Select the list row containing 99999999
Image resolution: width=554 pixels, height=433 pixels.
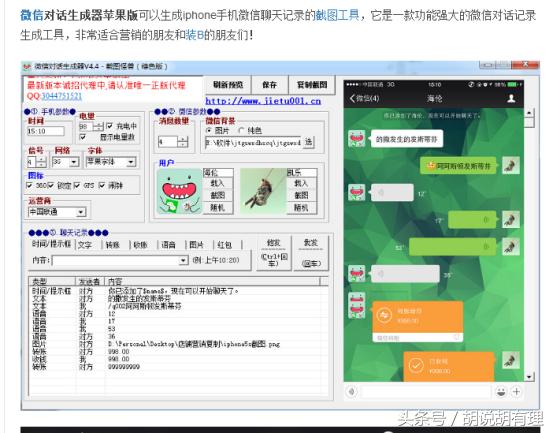pyautogui.click(x=178, y=367)
